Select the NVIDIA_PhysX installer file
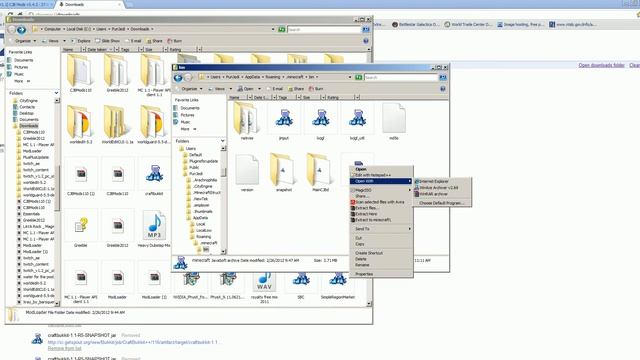The image size is (640, 360). pyautogui.click(x=191, y=286)
